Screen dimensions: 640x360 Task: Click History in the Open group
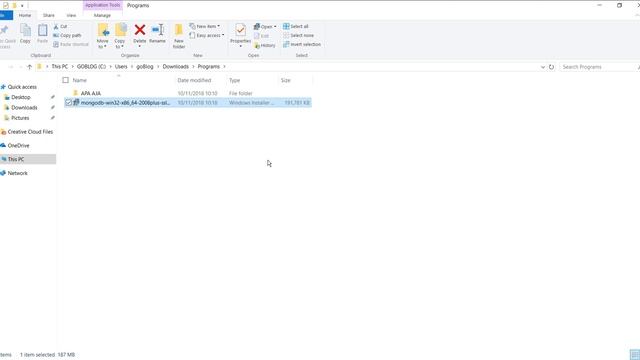click(265, 45)
